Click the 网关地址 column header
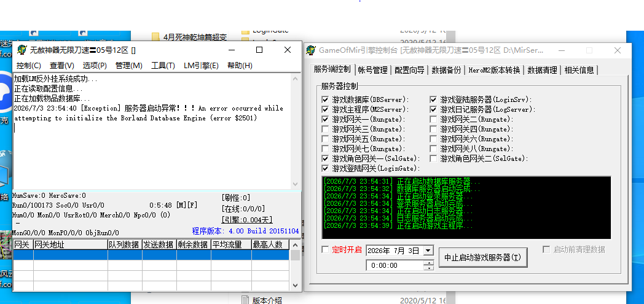644x304 pixels. pos(71,245)
